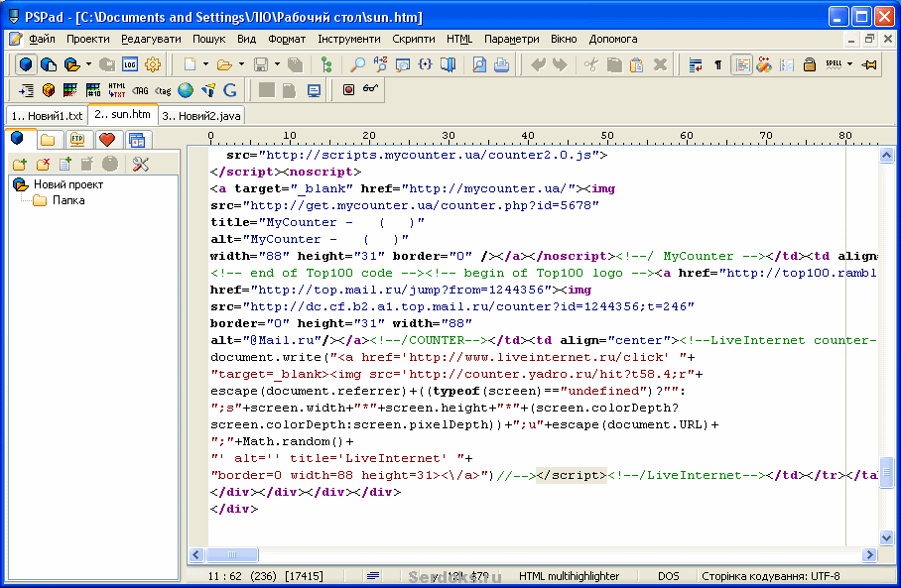This screenshot has width=901, height=588.
Task: Expand the new file dropdown arrow
Action: coord(205,64)
